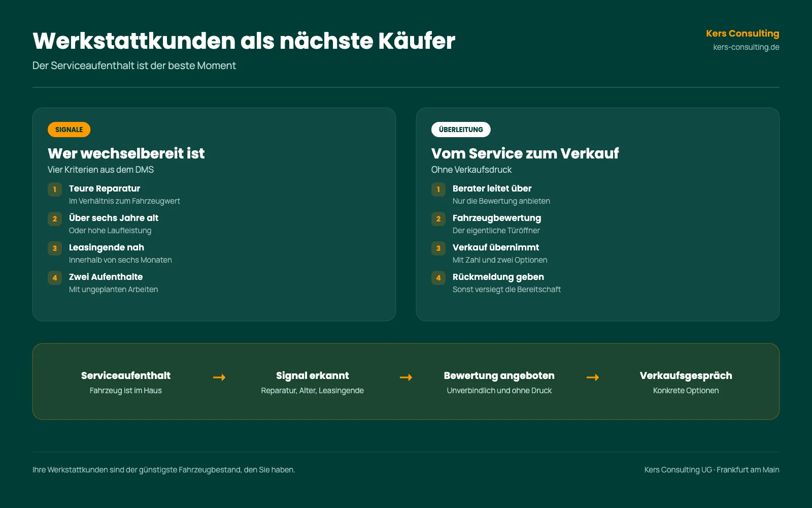Select number 2 badge beside Fahrzeugbewertung
This screenshot has height=508, width=812.
(x=438, y=219)
